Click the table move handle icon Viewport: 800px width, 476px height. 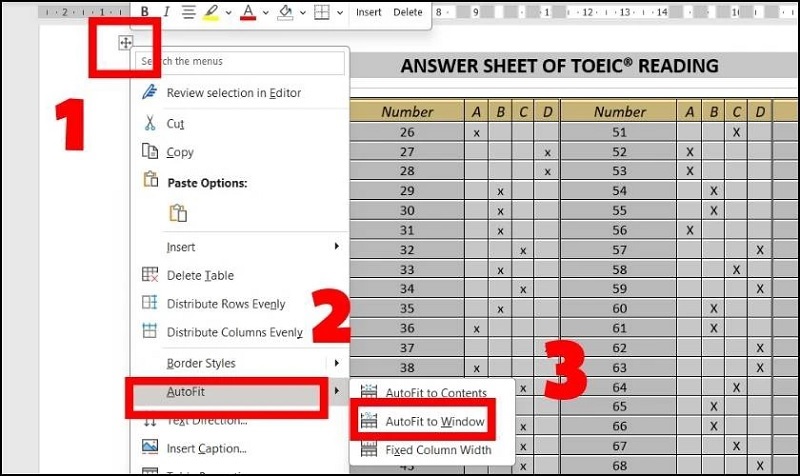click(x=126, y=43)
